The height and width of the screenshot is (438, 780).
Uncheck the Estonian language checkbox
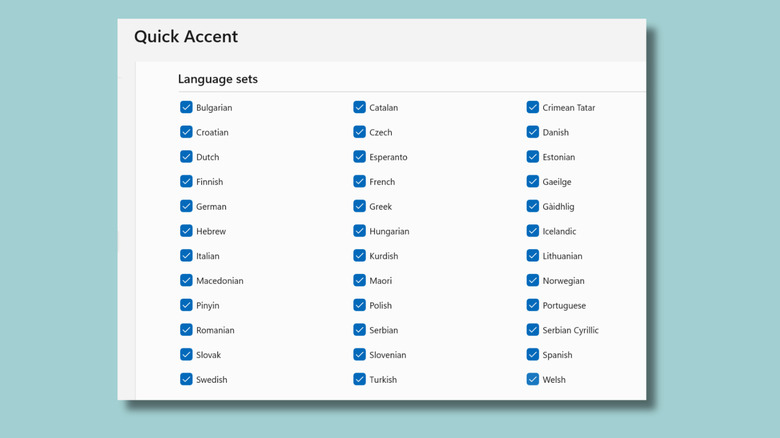(x=533, y=157)
